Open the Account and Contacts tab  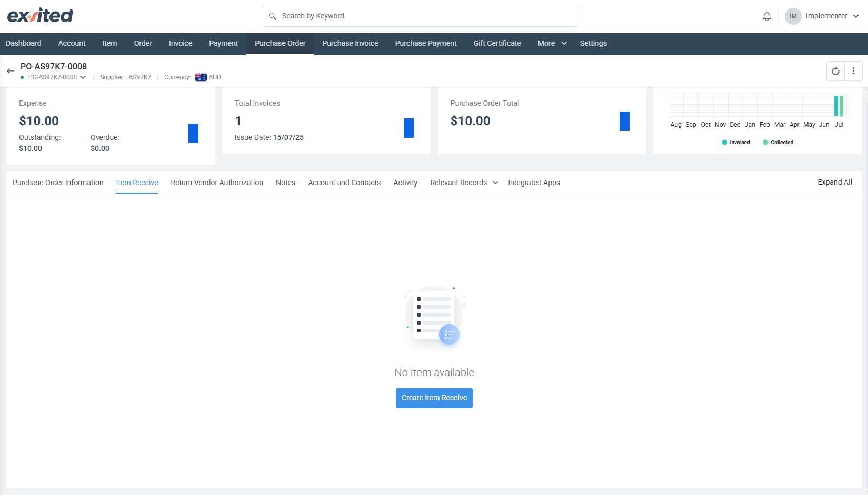[x=344, y=183]
